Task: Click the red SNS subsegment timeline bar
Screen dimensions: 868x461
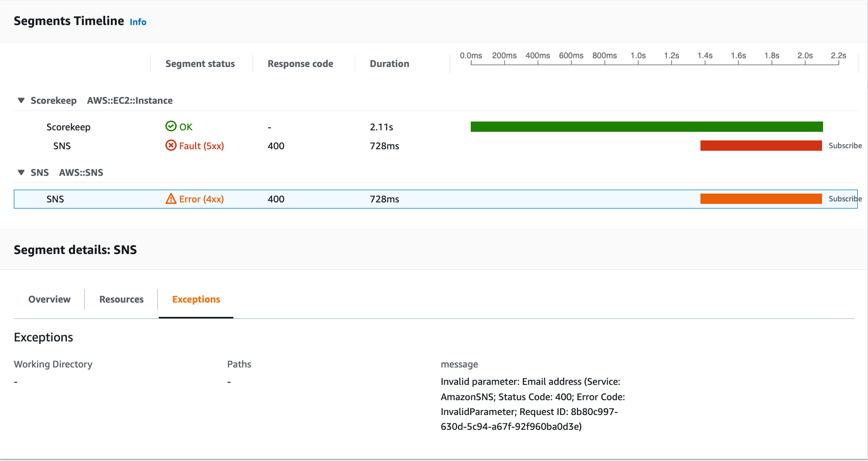Action: point(761,146)
